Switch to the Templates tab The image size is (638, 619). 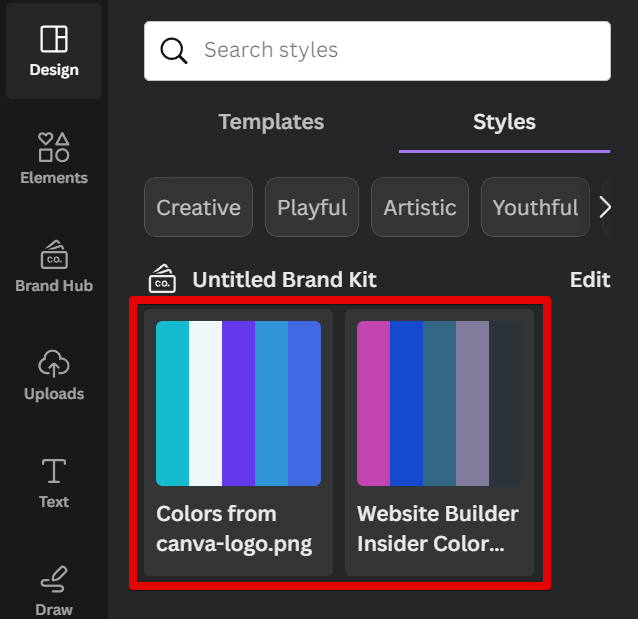(271, 122)
